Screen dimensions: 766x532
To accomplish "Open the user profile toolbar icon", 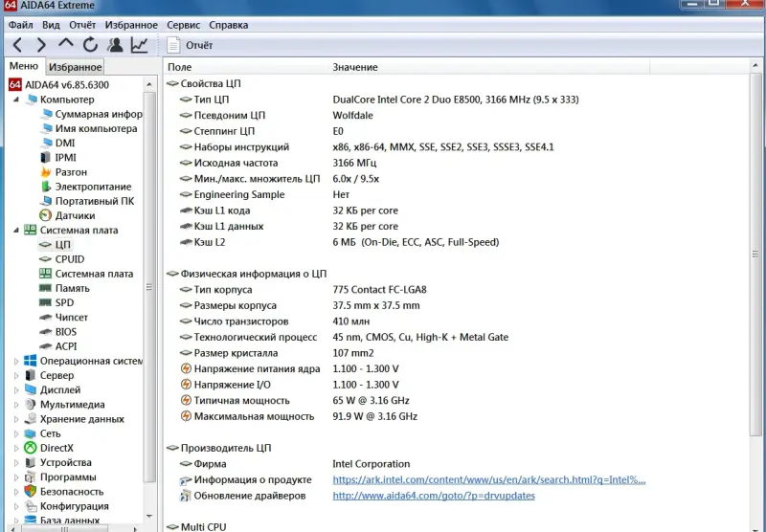I will [x=115, y=45].
